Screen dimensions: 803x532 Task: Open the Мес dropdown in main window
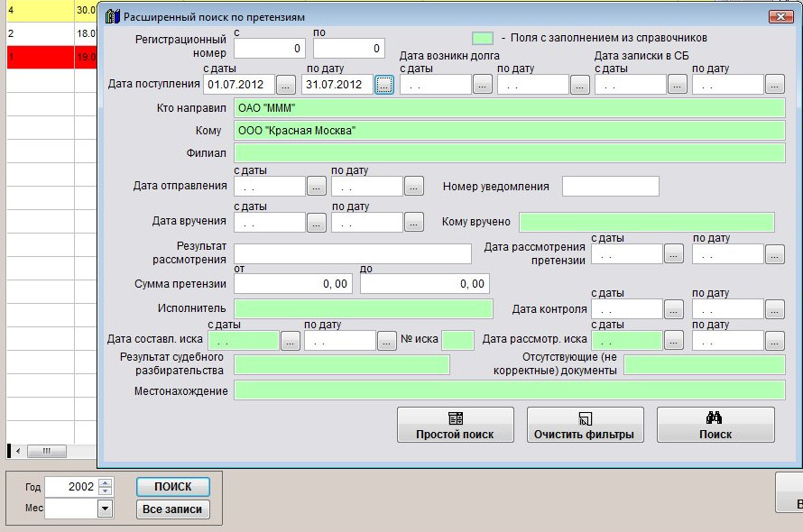[105, 509]
